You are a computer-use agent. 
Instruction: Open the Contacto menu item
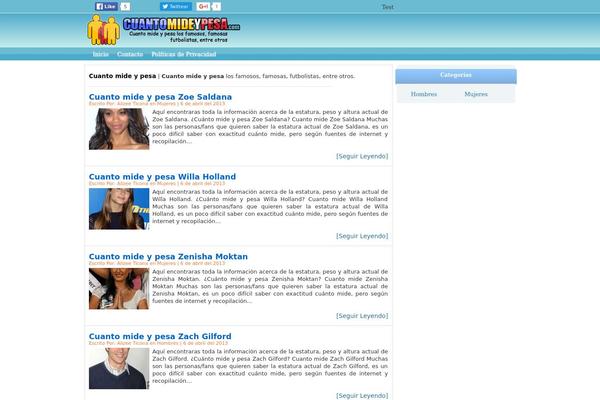click(130, 54)
